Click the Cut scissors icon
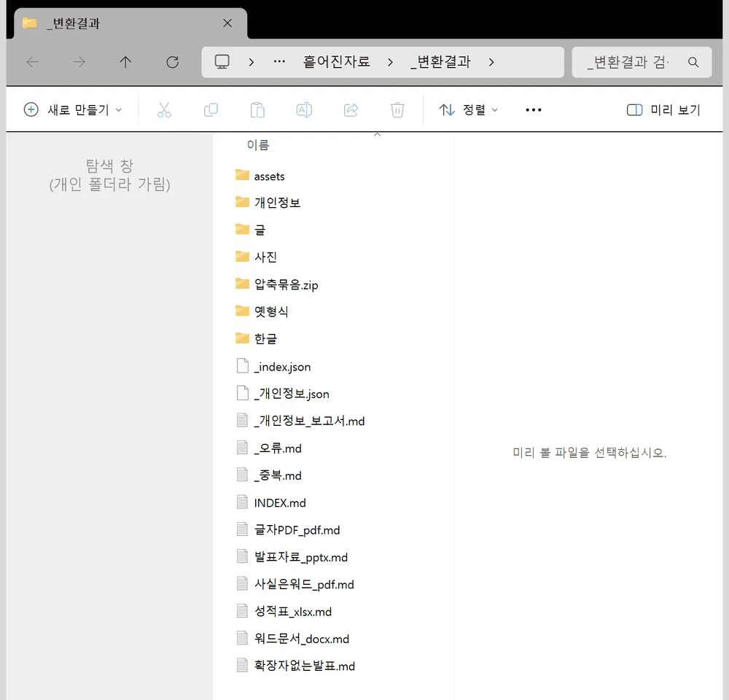 point(164,110)
